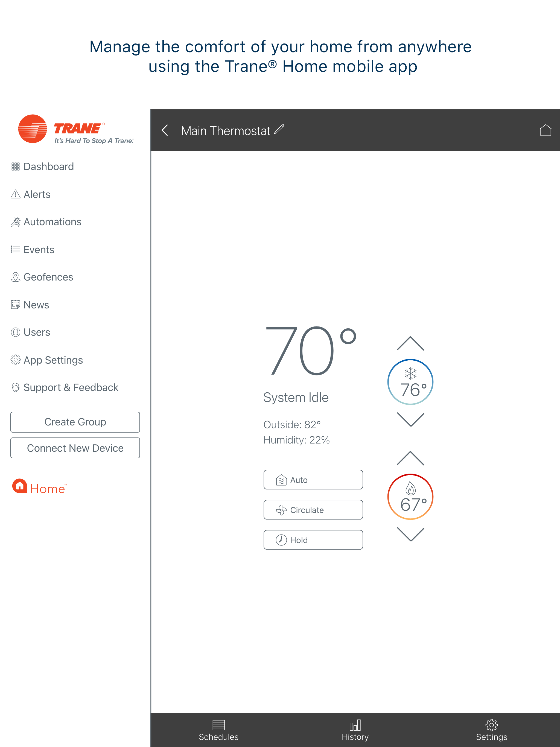Screen dimensions: 560x747
Task: Toggle the Hold button
Action: (313, 540)
